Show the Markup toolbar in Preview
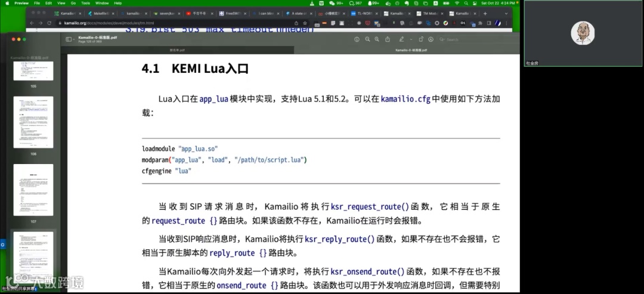 click(x=431, y=39)
